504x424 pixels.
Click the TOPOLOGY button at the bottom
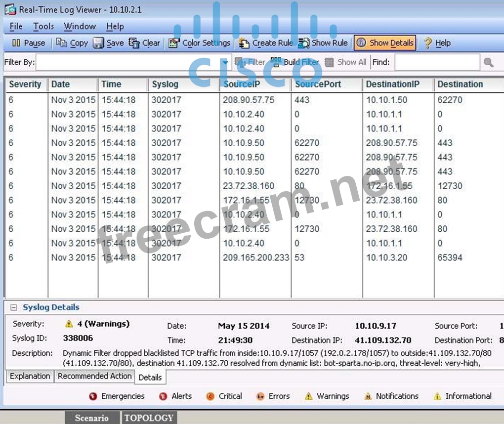[149, 418]
